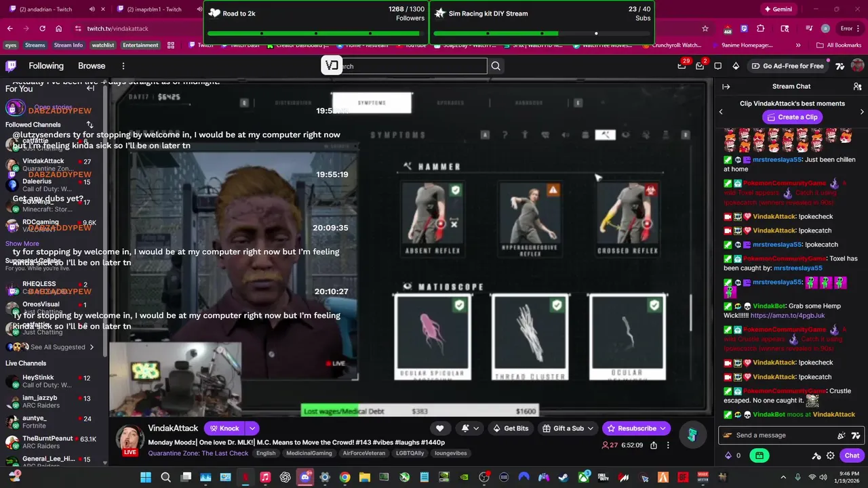868x488 pixels.
Task: Open Entertainment bookmark folder
Action: [140, 45]
